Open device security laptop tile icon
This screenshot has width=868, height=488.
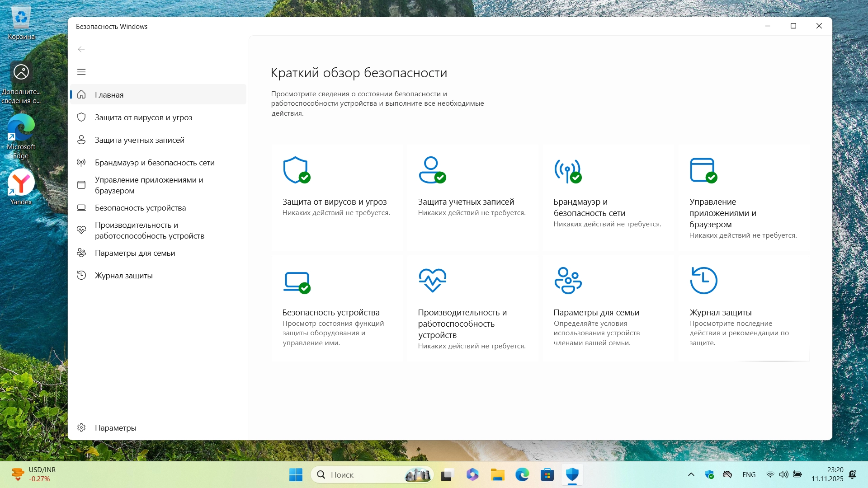click(296, 281)
